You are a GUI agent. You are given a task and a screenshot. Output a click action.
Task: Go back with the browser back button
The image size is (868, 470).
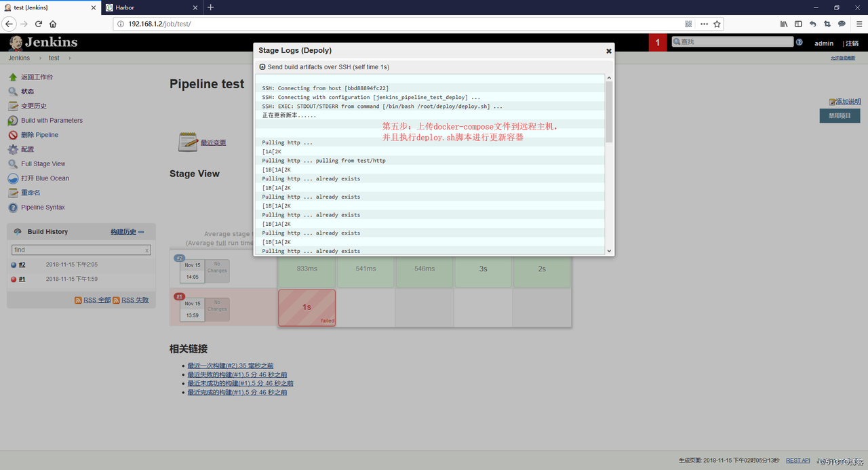pos(9,24)
